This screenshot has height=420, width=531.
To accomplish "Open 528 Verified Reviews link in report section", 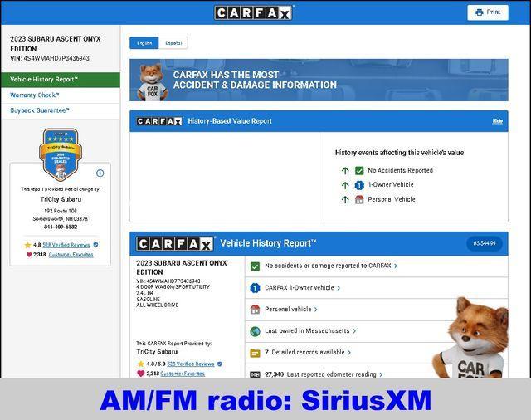I will click(191, 364).
